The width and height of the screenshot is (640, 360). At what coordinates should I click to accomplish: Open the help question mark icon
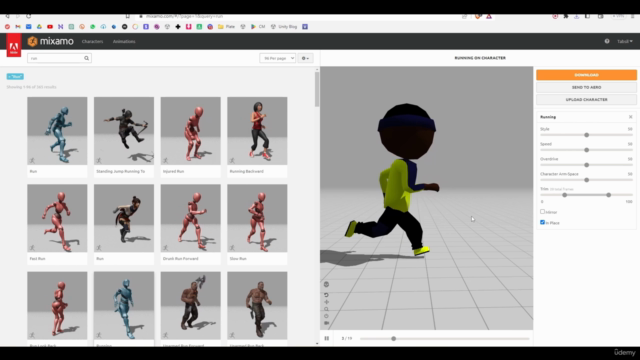(607, 41)
